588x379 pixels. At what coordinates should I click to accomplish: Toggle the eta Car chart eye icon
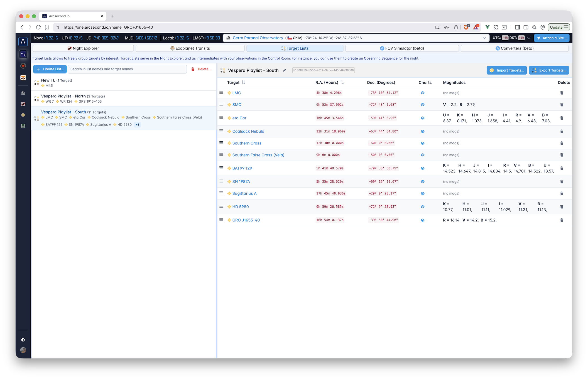pos(422,118)
